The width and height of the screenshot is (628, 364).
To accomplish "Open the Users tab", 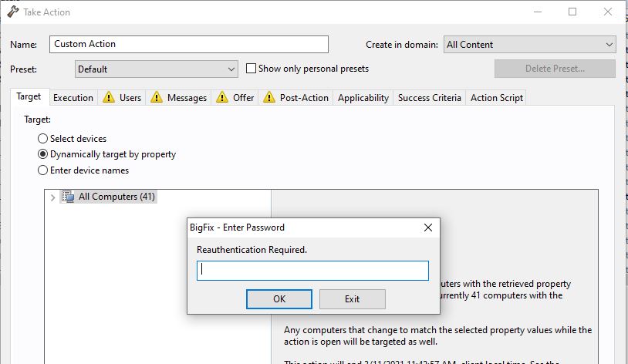I will (x=122, y=98).
